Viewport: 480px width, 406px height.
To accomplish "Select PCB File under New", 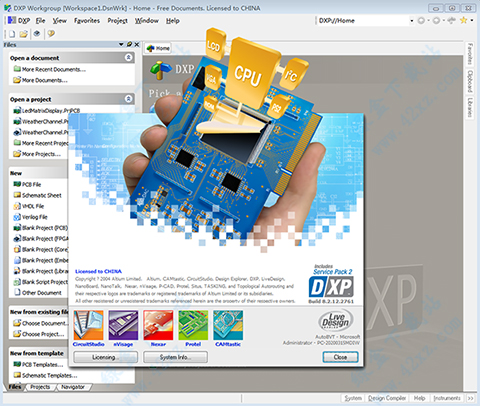I will click(x=32, y=184).
